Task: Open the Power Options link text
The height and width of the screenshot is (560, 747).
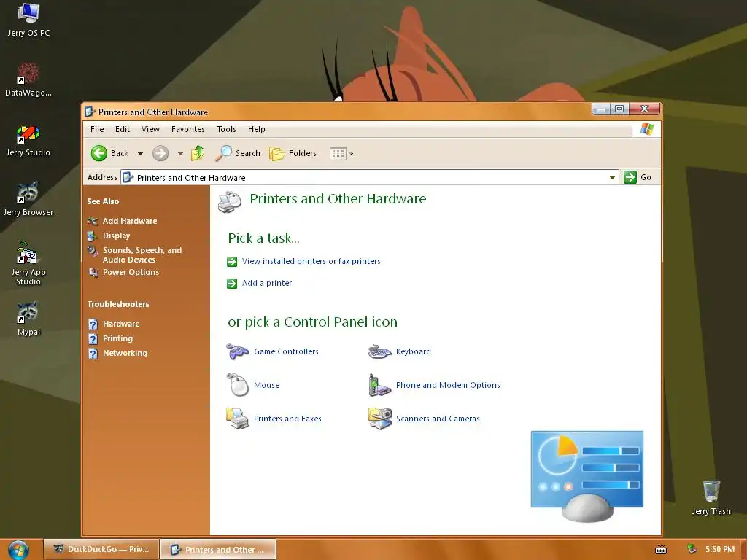Action: click(131, 273)
